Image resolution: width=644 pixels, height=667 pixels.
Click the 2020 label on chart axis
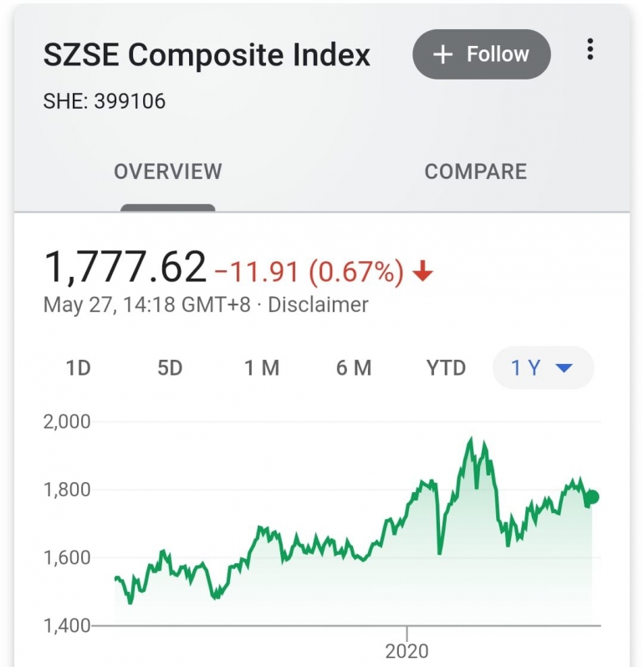pos(406,650)
